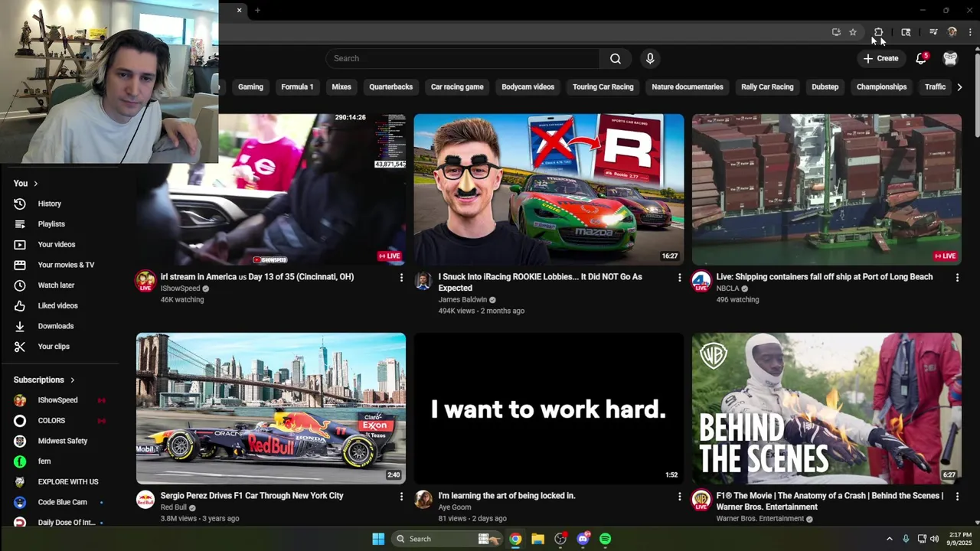This screenshot has height=551, width=980.
Task: Bookmark this page with the star icon
Action: [x=853, y=32]
